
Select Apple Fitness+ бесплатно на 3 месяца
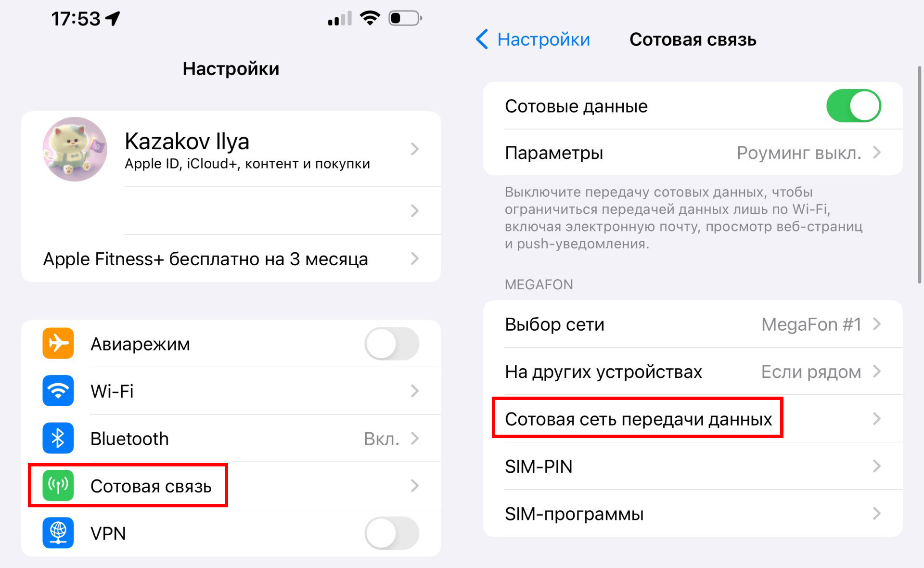click(x=231, y=258)
